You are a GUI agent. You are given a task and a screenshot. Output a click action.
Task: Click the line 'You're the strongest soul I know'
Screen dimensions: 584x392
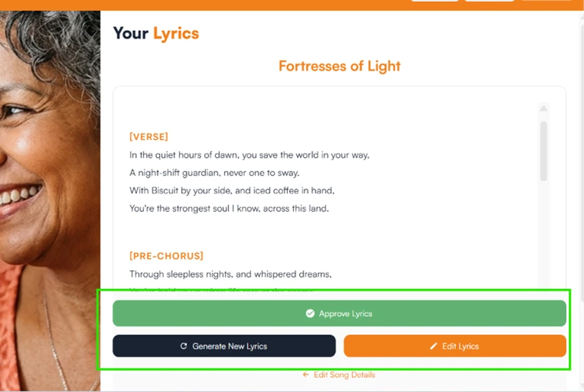tap(229, 209)
